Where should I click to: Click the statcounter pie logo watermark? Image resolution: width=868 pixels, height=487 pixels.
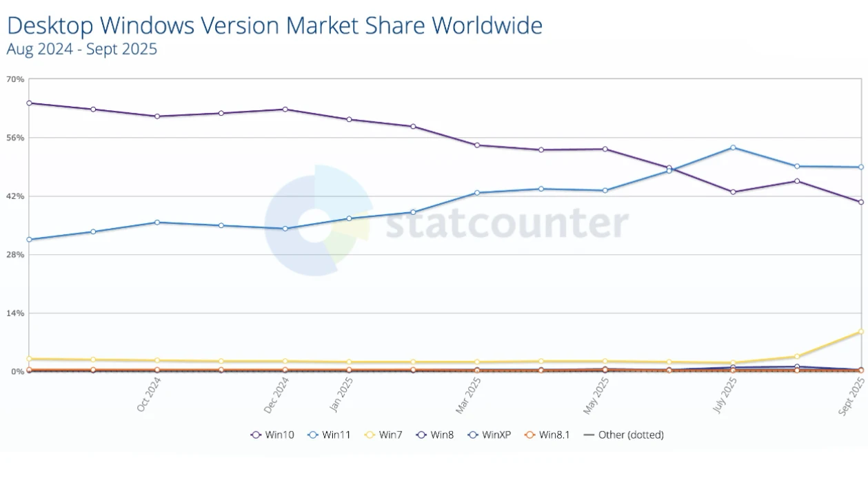click(318, 220)
